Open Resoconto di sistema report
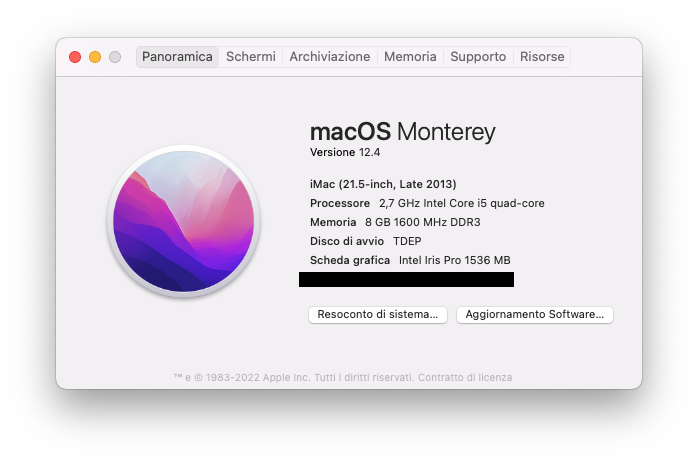This screenshot has height=463, width=698. tap(377, 314)
